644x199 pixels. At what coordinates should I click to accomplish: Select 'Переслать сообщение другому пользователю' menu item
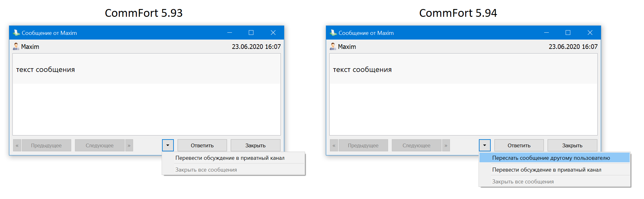tap(555, 158)
